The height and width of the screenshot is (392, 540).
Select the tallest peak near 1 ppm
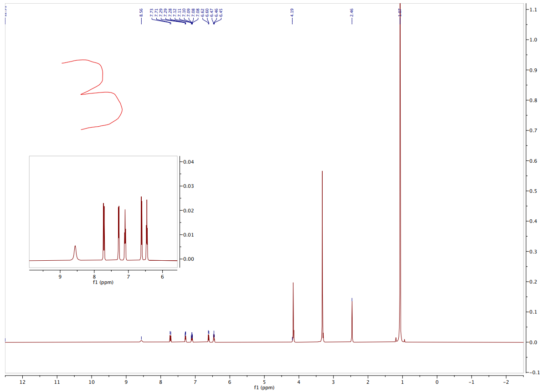coord(400,182)
